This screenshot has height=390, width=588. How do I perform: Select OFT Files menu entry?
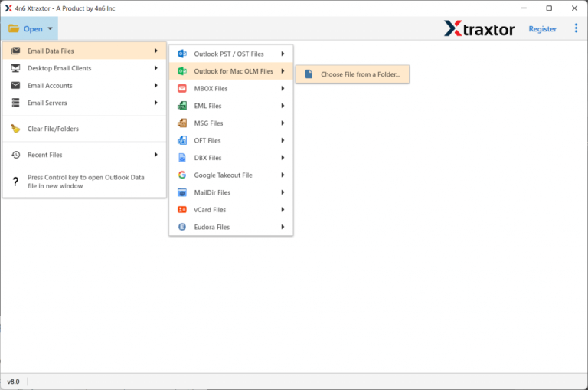pos(231,140)
